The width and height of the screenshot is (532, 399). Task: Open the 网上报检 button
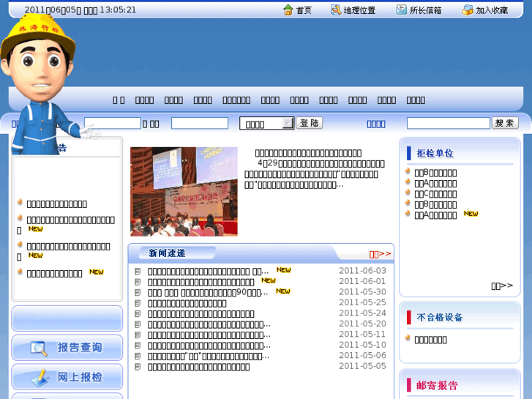click(67, 377)
